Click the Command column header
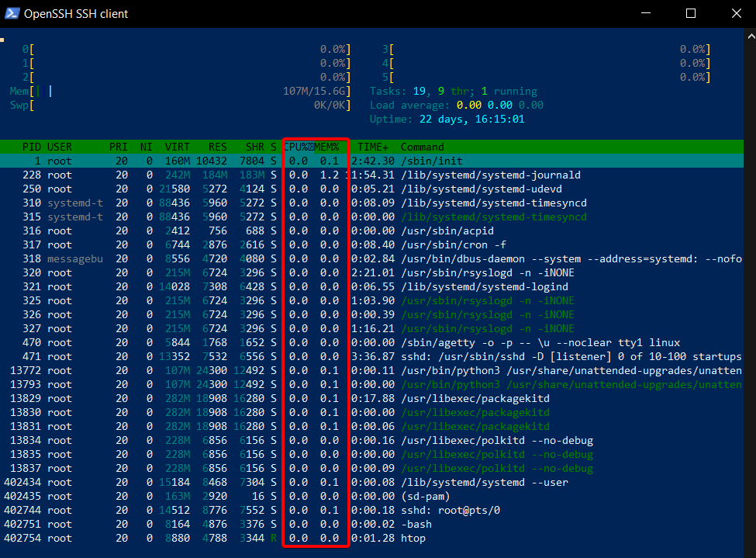The width and height of the screenshot is (756, 558). (x=423, y=147)
